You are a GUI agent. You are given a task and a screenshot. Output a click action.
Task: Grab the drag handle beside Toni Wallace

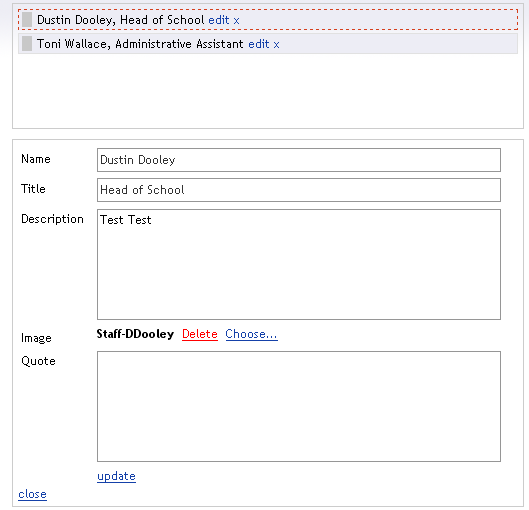pyautogui.click(x=27, y=44)
